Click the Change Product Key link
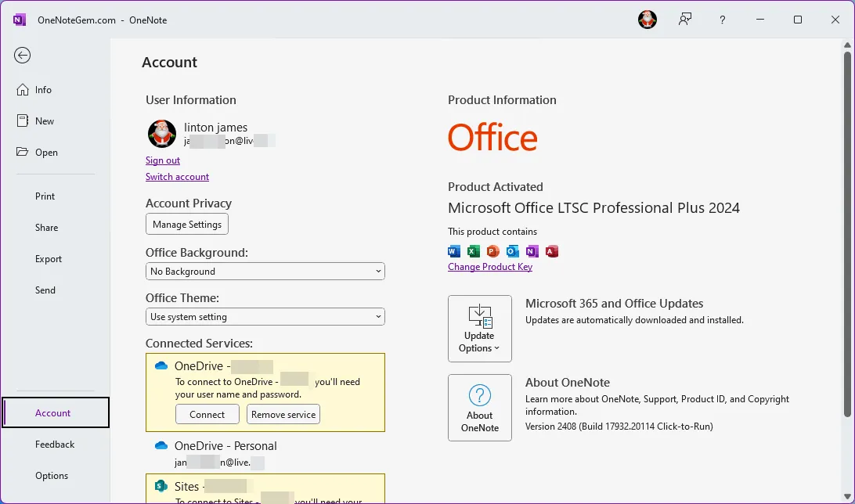 point(490,267)
